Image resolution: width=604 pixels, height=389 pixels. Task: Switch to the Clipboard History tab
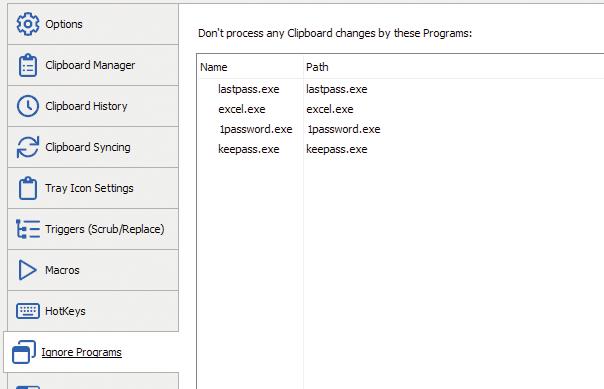93,106
